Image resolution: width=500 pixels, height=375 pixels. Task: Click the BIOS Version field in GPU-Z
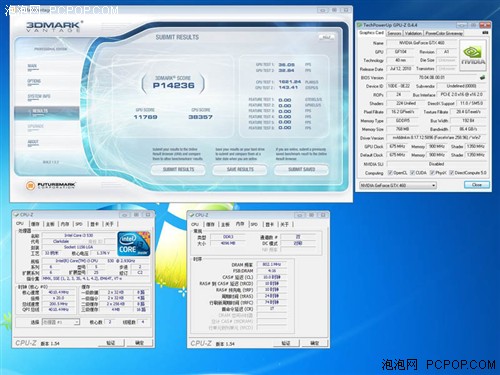point(432,77)
